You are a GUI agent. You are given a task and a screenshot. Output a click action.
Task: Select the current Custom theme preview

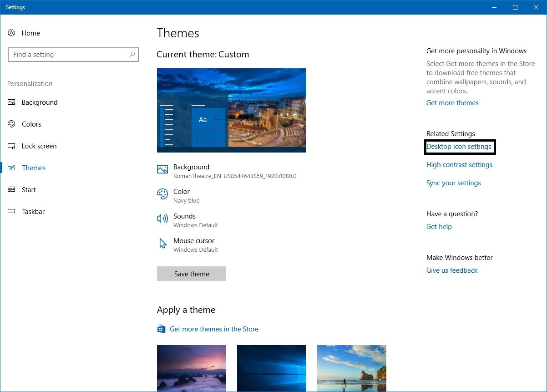[231, 110]
